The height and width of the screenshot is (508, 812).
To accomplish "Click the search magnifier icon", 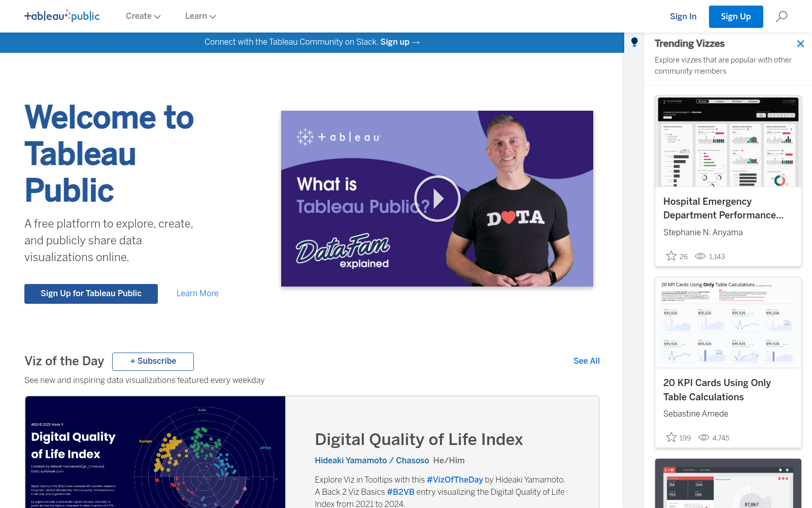I will pyautogui.click(x=782, y=16).
